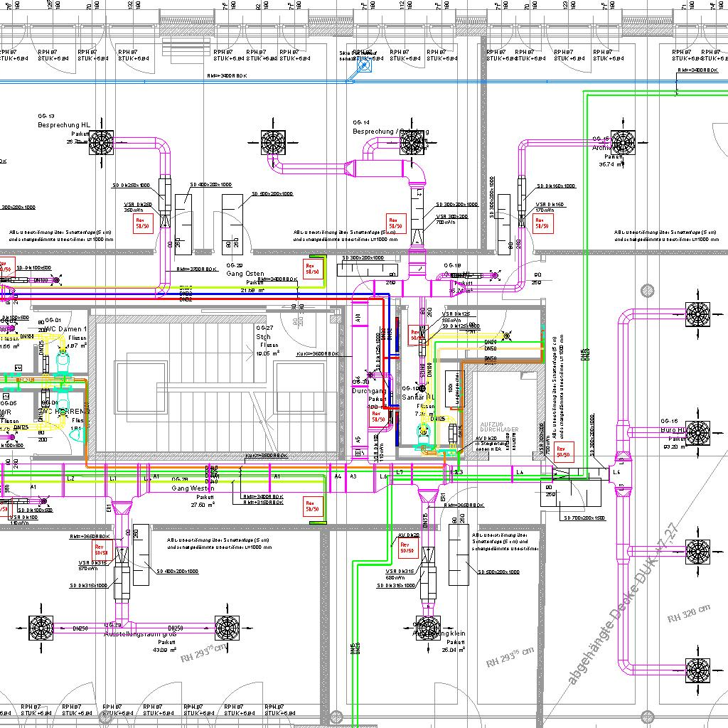Click the AUFZUG DURCHLADER text

click(499, 427)
